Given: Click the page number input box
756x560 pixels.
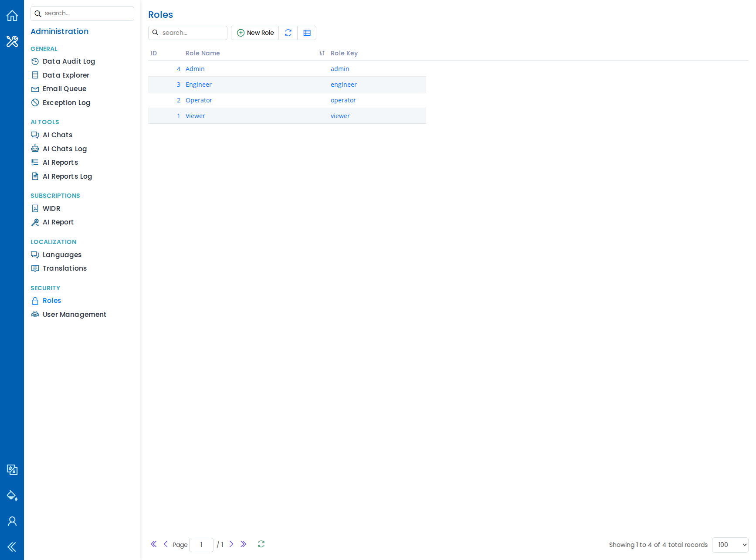Looking at the screenshot, I should tap(201, 545).
